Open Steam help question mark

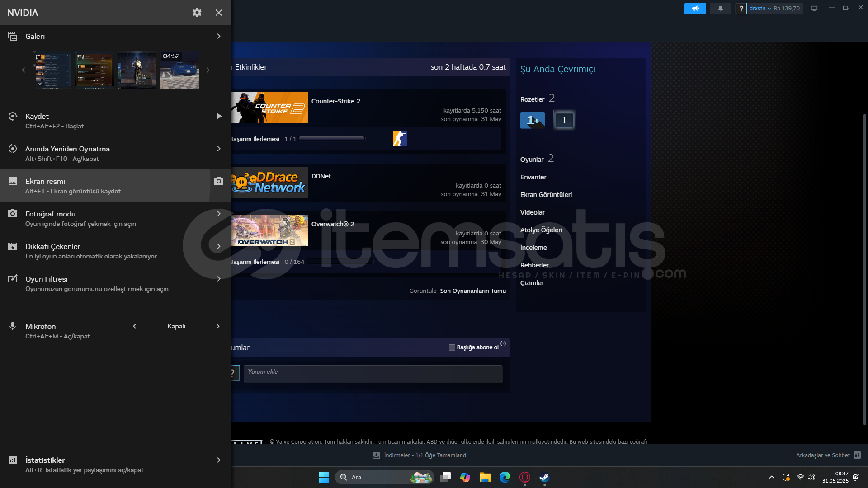(741, 9)
